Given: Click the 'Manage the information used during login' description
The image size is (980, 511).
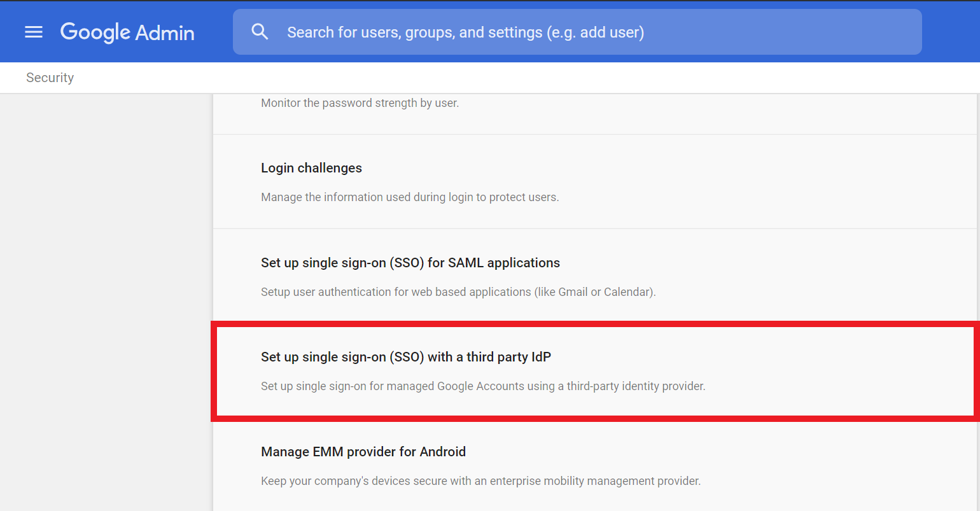Looking at the screenshot, I should coord(410,197).
